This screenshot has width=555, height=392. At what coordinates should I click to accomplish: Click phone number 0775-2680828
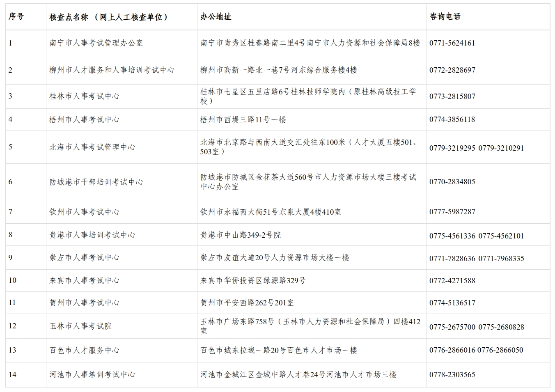click(x=502, y=328)
